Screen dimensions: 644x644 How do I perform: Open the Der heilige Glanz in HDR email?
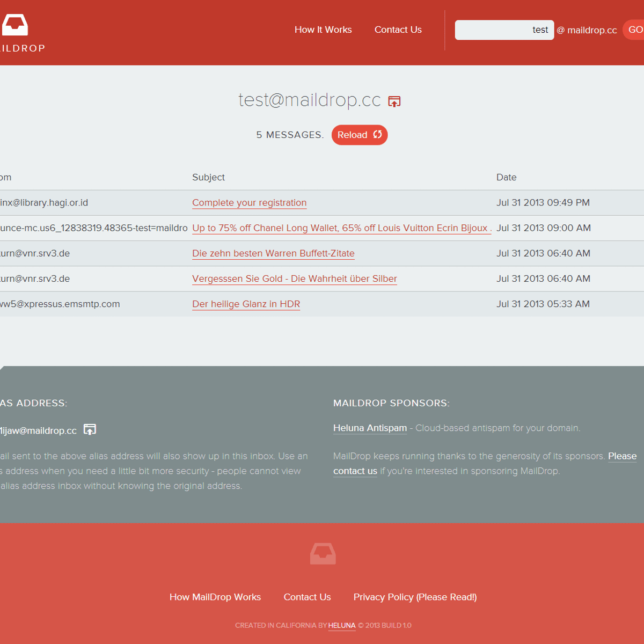tap(246, 304)
